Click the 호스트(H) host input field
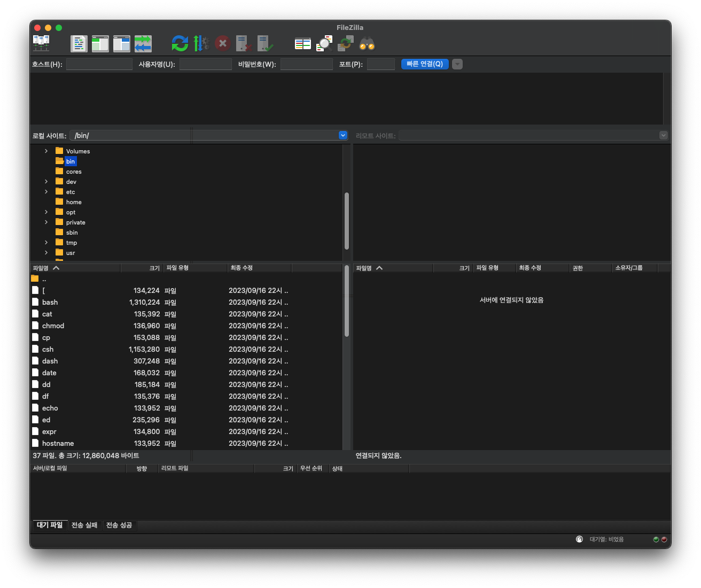701x588 pixels. (99, 64)
